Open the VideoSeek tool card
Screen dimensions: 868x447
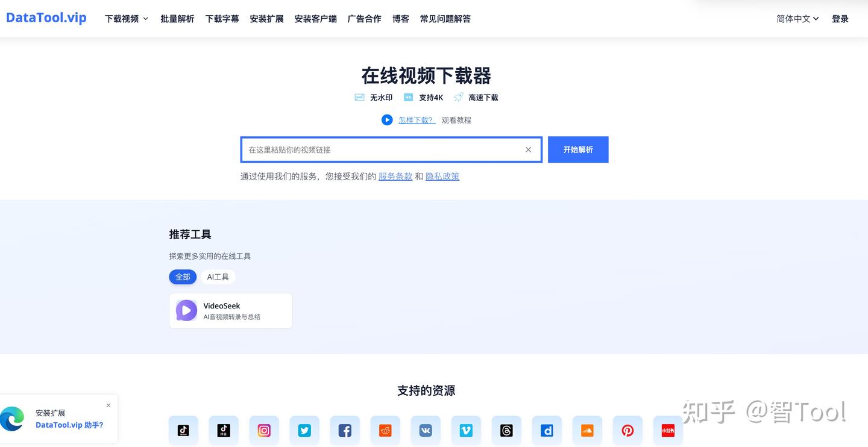231,311
